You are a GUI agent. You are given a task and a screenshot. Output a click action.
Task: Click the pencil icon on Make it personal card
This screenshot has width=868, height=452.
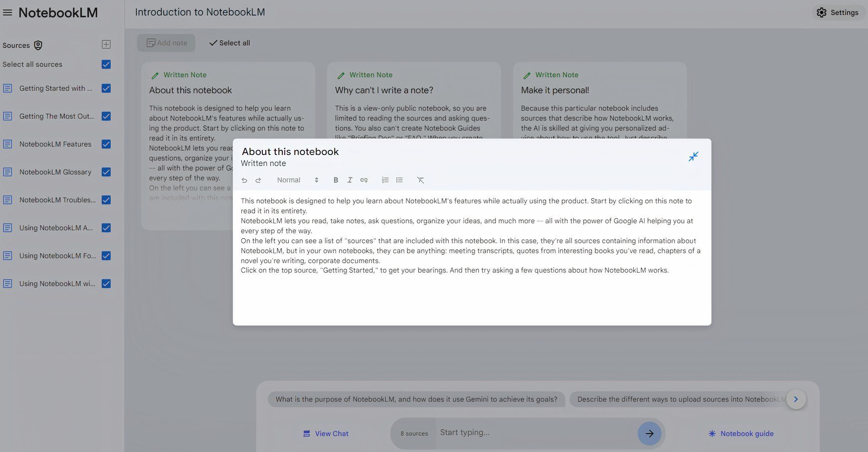click(527, 75)
